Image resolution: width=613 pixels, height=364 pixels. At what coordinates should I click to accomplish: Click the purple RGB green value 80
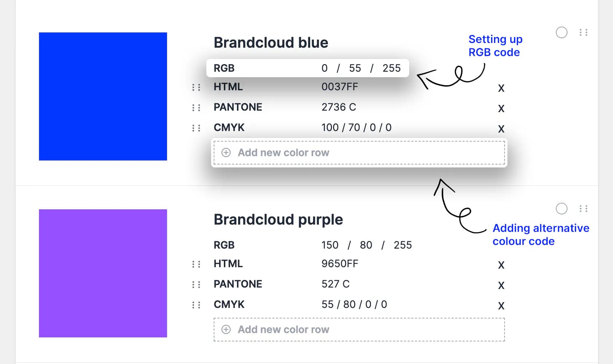tap(366, 245)
